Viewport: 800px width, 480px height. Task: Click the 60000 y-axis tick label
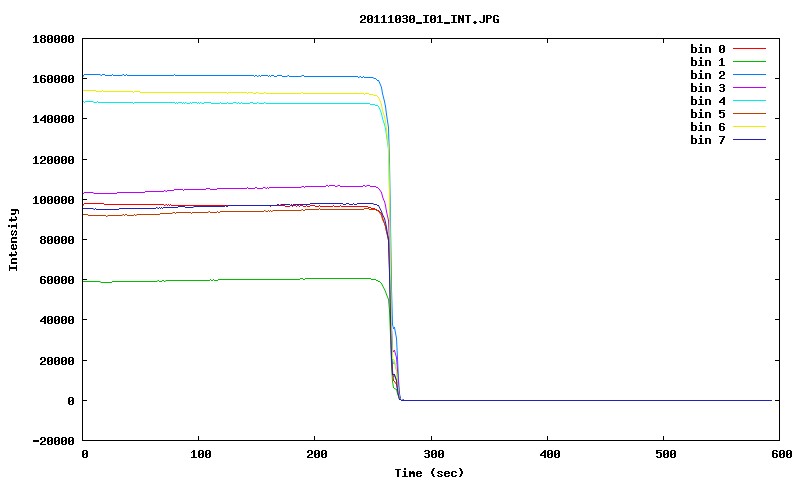tap(57, 280)
